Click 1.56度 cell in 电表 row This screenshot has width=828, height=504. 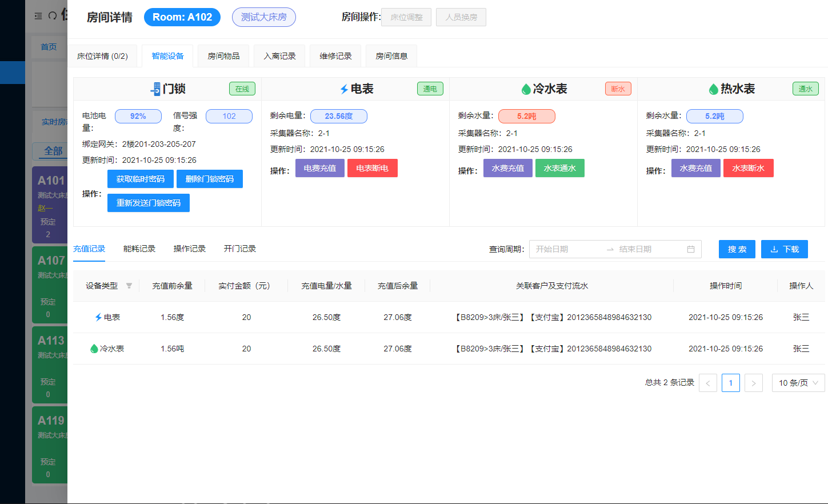tap(172, 317)
